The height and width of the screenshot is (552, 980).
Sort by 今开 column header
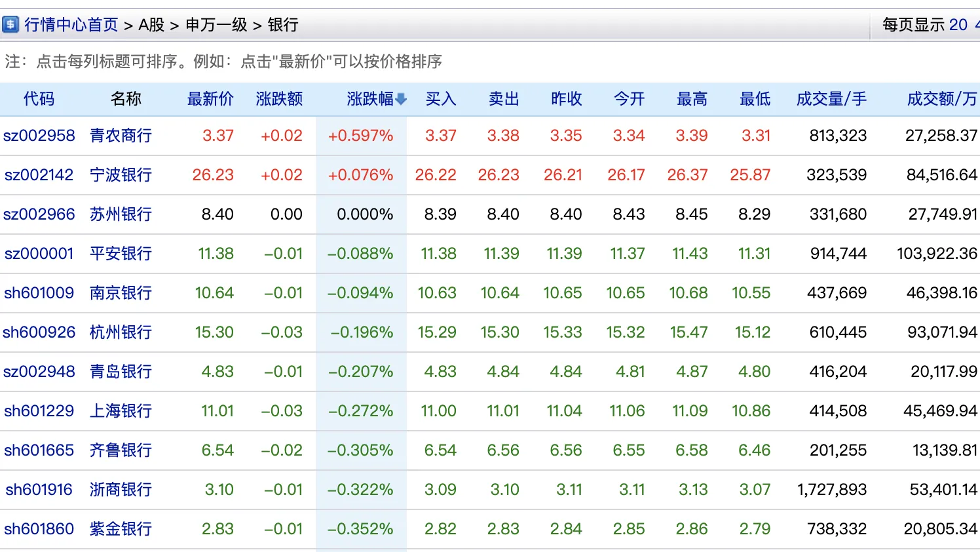point(630,99)
